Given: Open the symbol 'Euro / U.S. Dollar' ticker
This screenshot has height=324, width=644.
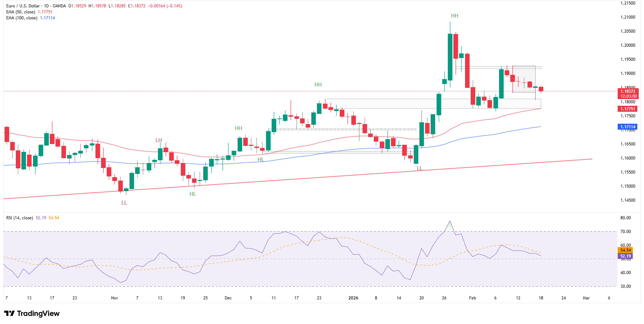Looking at the screenshot, I should click(24, 6).
